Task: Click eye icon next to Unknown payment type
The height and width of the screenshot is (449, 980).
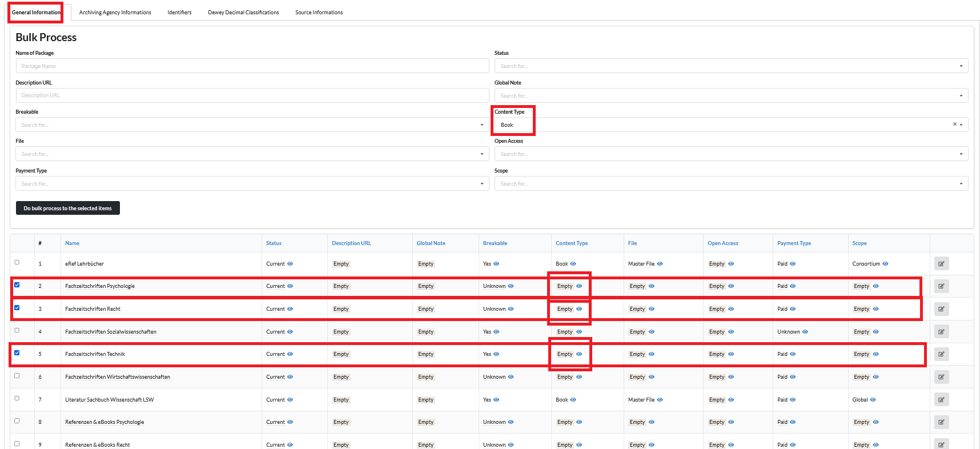Action: click(x=805, y=332)
